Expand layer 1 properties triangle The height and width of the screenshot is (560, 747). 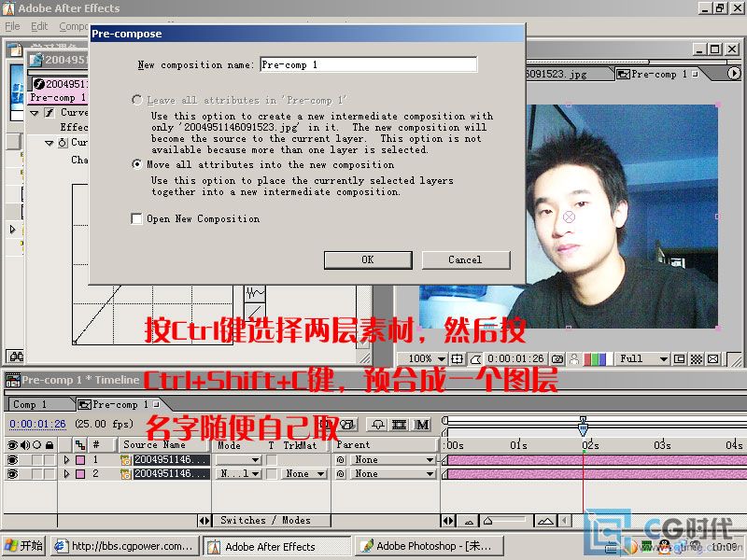[x=66, y=459]
